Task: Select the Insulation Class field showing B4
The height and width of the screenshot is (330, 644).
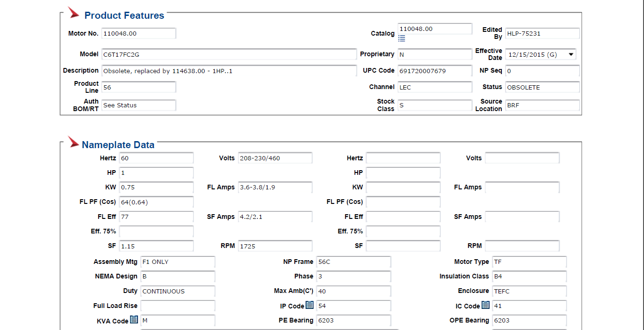Action: [x=529, y=277]
